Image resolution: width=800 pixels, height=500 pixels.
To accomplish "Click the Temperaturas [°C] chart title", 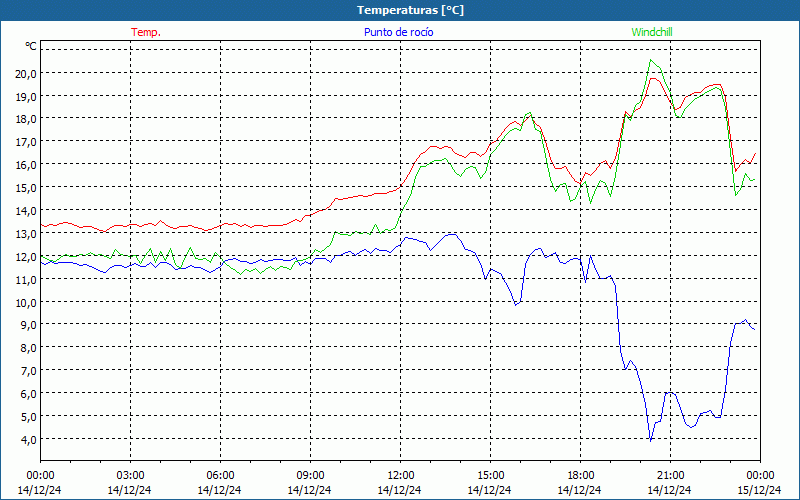I will click(x=410, y=10).
